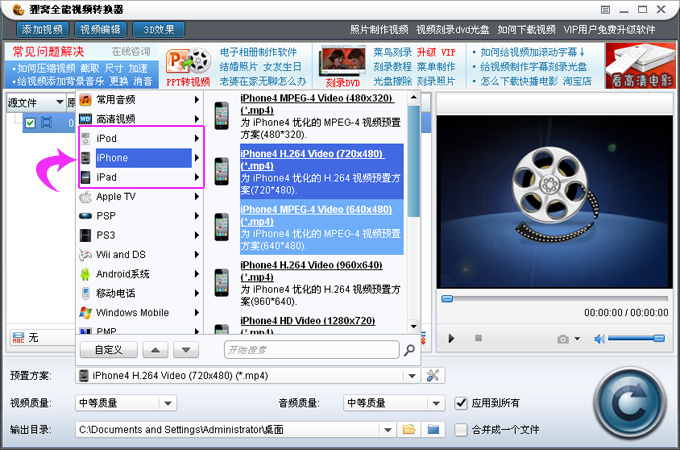This screenshot has height=450, width=680.
Task: Click phone icon beside the 960x640 preset
Action: pyautogui.click(x=222, y=283)
